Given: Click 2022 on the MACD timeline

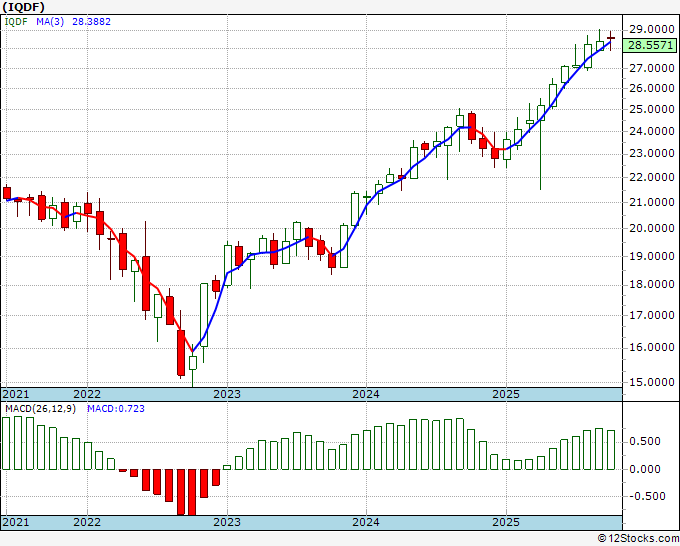Looking at the screenshot, I should coord(87,522).
